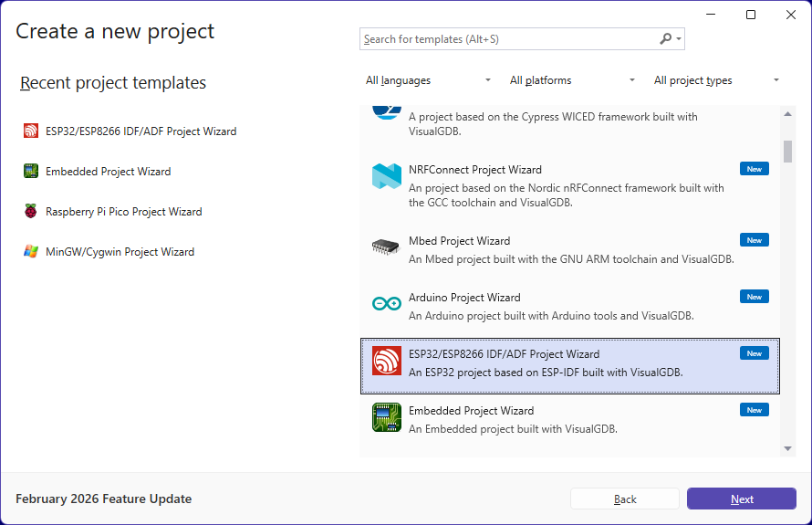Click the Embedded Project Wizard icon in the list
812x525 pixels.
click(x=387, y=418)
